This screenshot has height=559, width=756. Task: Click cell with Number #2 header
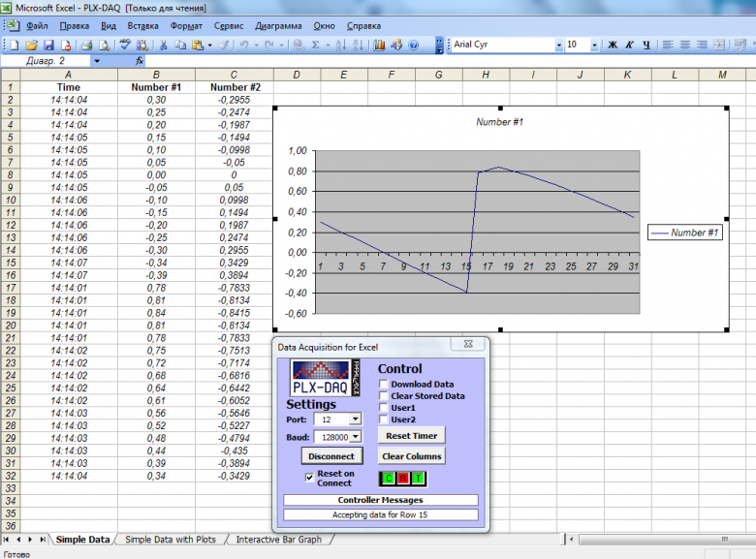click(x=235, y=87)
